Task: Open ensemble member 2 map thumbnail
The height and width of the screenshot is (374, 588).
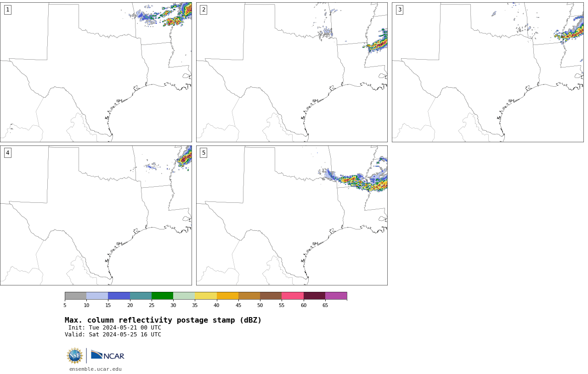Action: tap(292, 72)
